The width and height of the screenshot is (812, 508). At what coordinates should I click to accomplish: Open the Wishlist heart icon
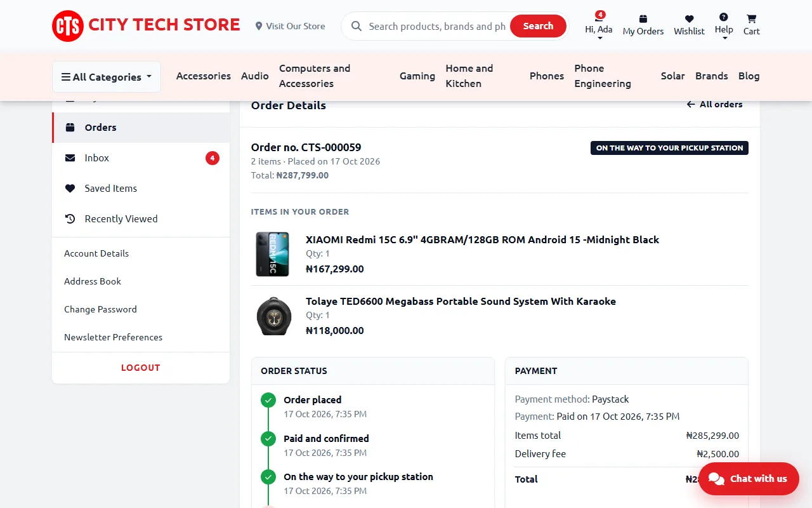pyautogui.click(x=689, y=19)
